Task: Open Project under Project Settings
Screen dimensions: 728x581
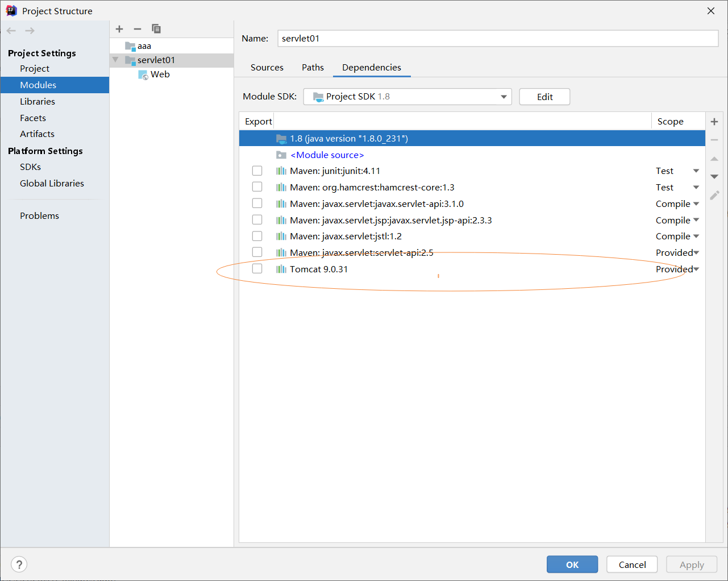Action: [35, 69]
